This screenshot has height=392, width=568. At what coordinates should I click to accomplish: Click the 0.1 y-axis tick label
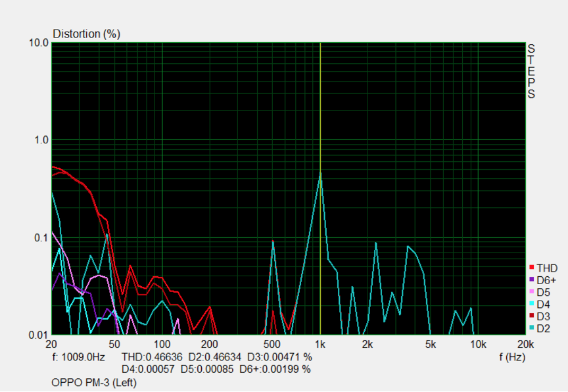coord(41,237)
